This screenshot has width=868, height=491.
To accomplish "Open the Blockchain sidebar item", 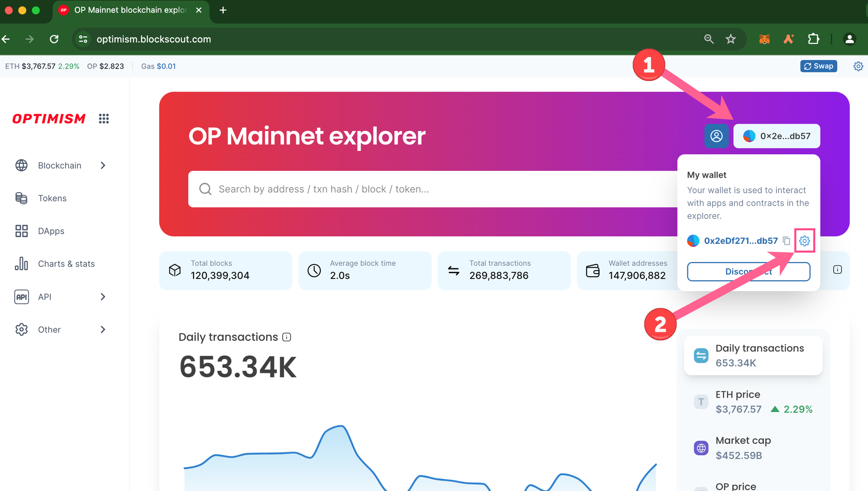I will (x=61, y=165).
